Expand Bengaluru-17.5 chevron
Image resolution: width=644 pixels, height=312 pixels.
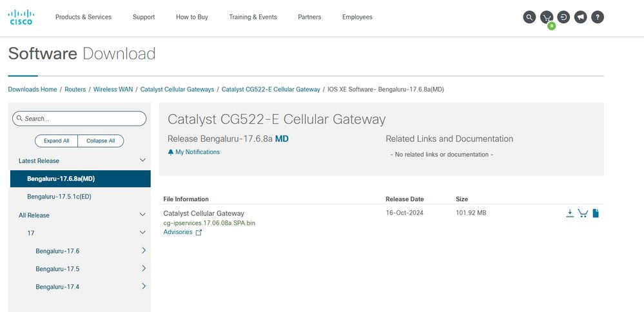click(x=144, y=268)
